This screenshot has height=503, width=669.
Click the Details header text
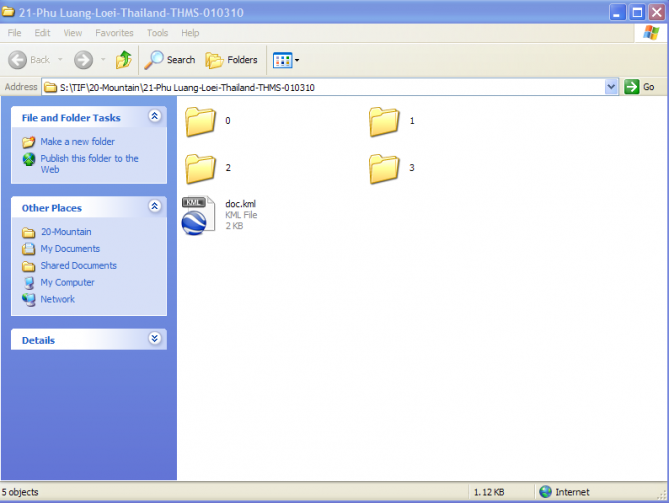tap(38, 340)
